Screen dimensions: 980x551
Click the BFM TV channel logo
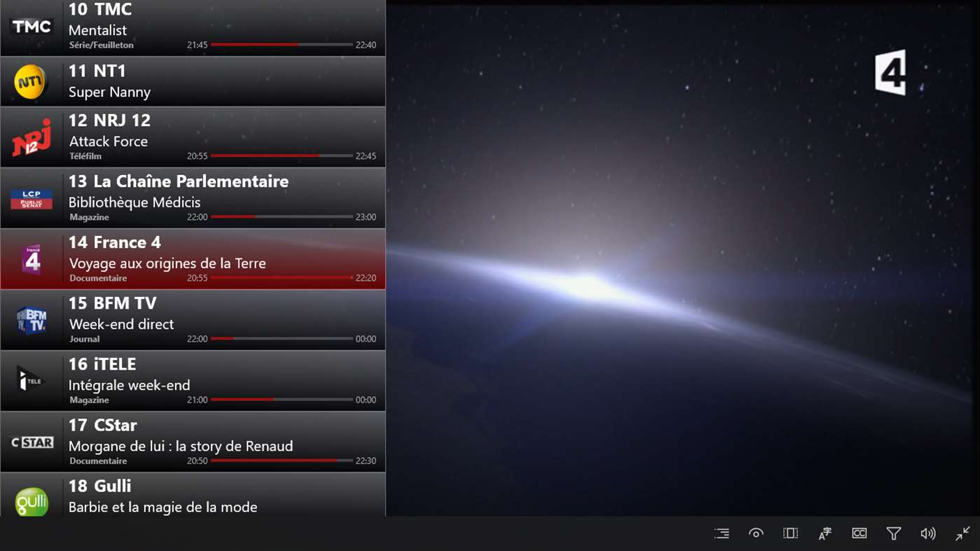coord(32,321)
